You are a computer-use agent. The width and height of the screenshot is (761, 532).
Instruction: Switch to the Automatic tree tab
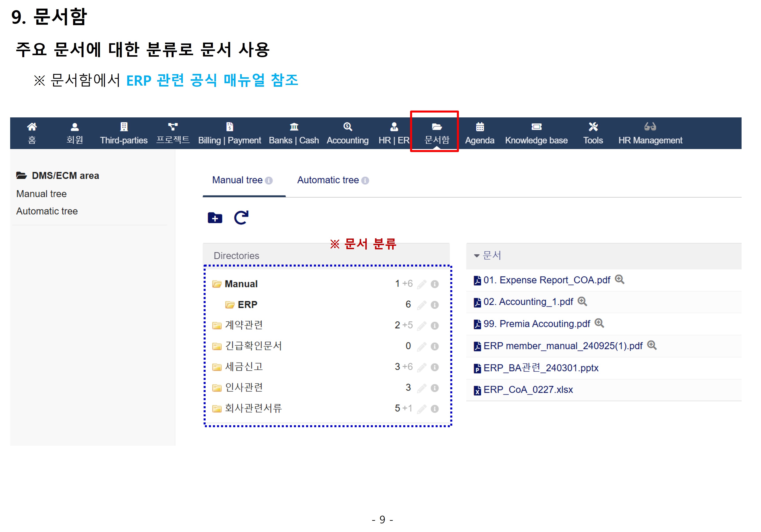tap(328, 180)
